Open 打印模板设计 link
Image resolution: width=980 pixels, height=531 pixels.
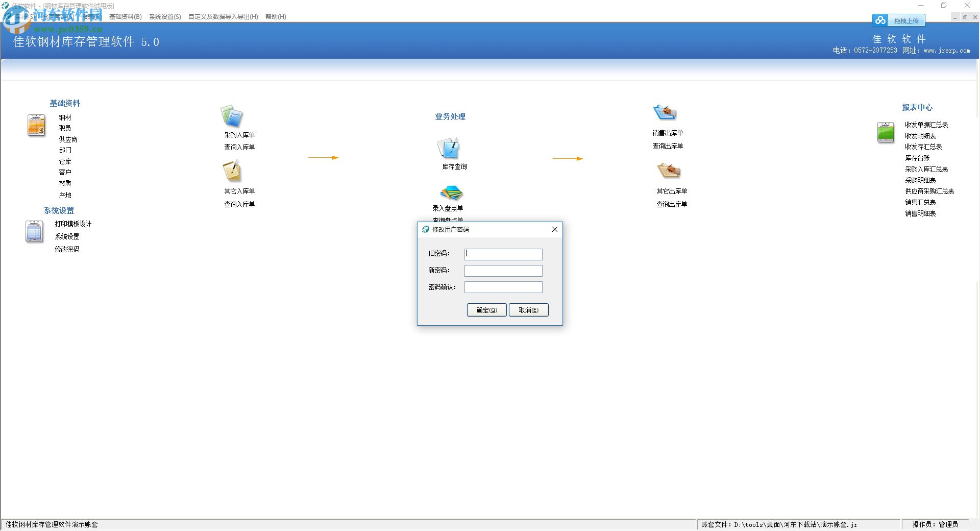click(73, 224)
